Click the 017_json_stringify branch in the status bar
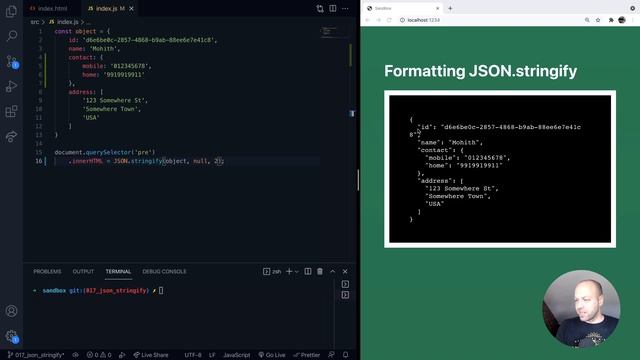Viewport: 640px width, 360px height. [36, 355]
